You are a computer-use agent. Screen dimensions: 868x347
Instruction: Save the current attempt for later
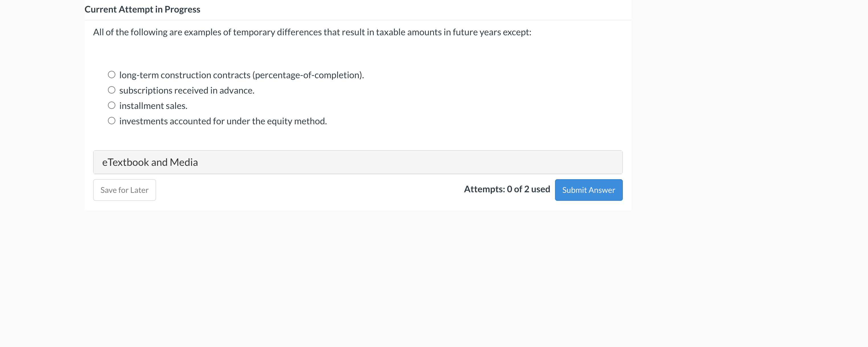[124, 189]
